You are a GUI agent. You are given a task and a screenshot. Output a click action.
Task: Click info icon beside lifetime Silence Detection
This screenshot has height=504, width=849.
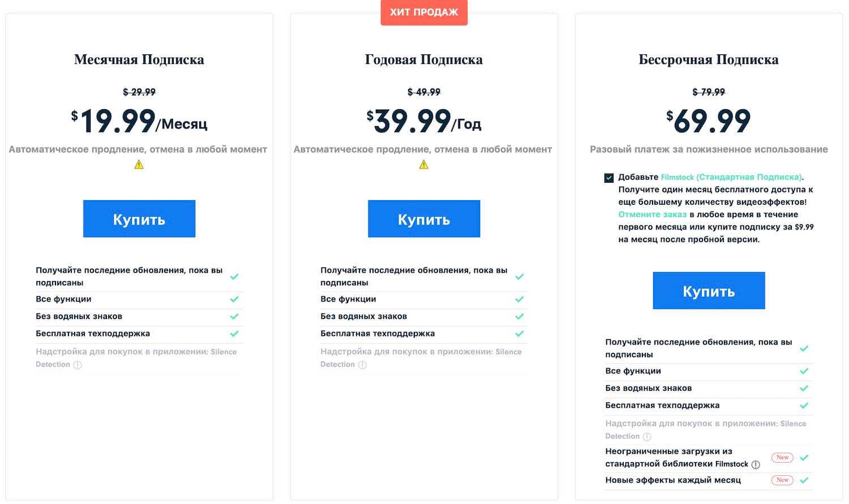click(x=647, y=437)
